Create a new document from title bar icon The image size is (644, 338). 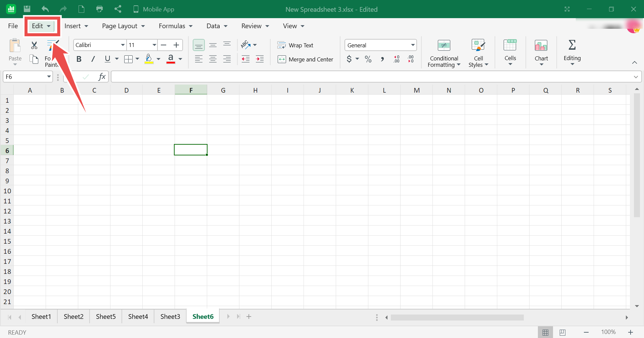81,9
